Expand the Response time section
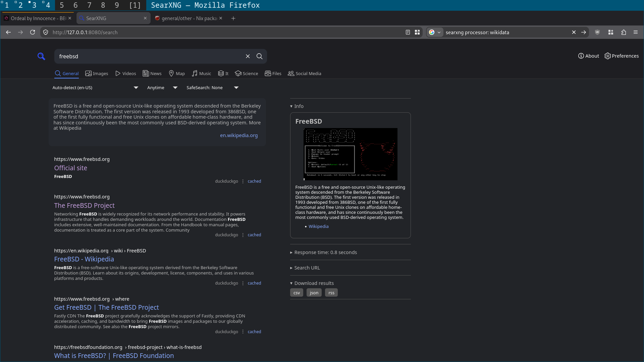 pyautogui.click(x=323, y=252)
